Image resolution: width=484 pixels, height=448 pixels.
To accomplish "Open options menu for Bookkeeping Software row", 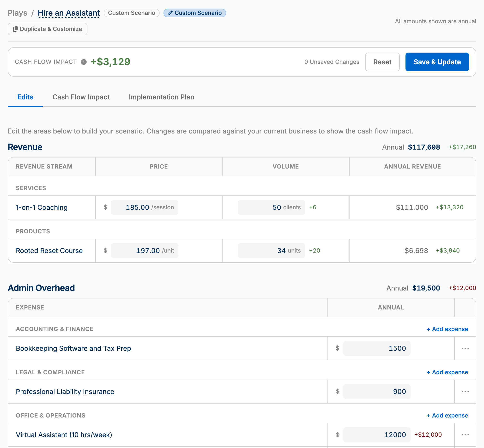I will coord(465,348).
